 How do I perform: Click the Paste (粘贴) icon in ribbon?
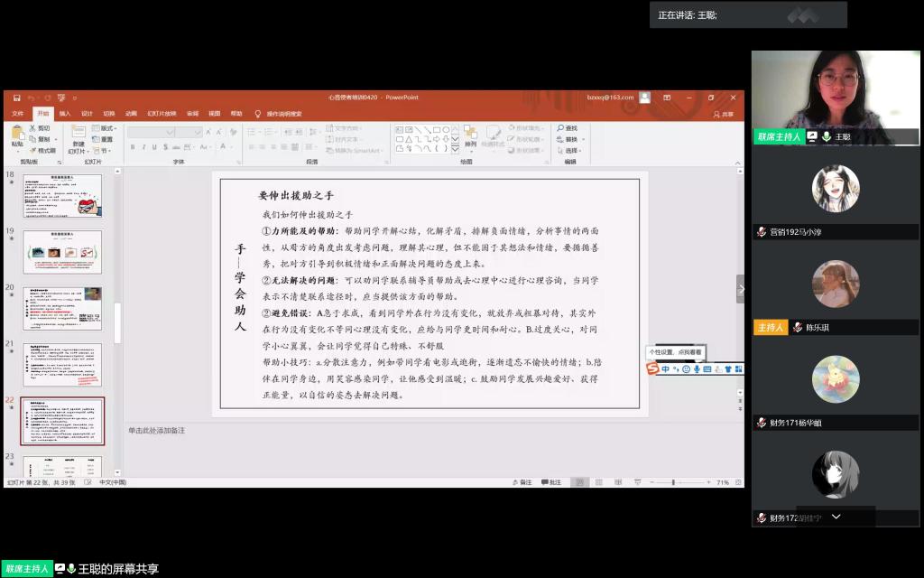[x=17, y=133]
